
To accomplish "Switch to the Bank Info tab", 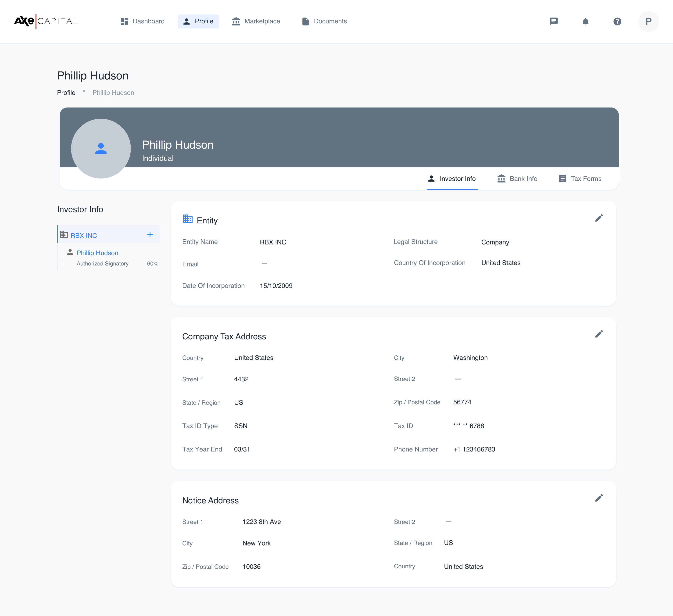I will pyautogui.click(x=517, y=179).
